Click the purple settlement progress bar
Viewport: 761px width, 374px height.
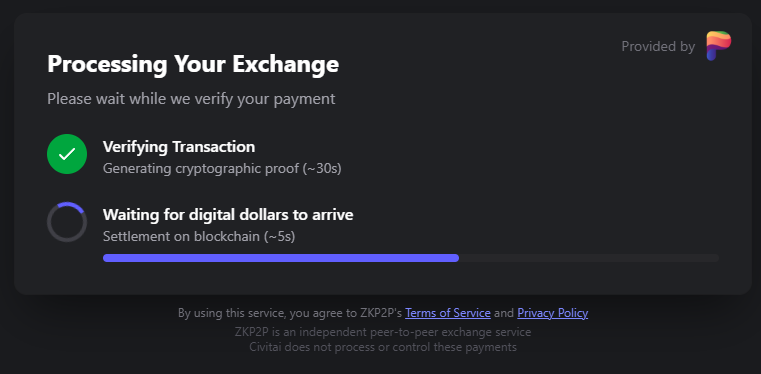tap(281, 258)
